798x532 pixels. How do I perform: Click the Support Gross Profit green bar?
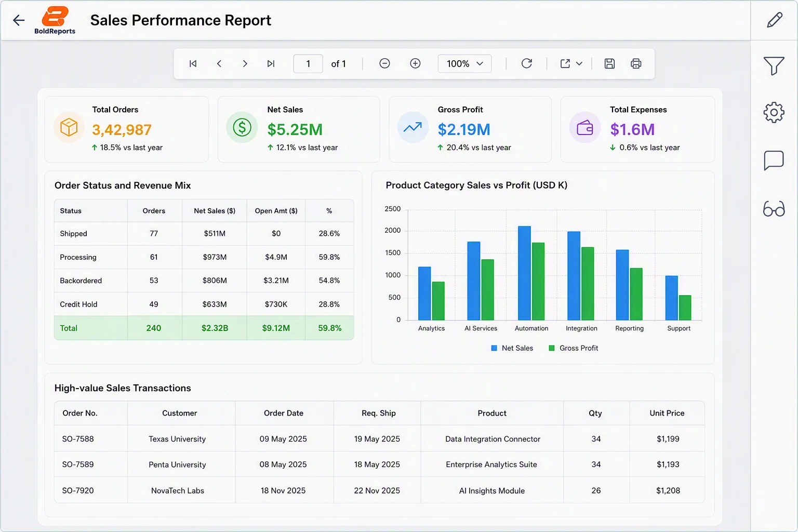pos(685,308)
